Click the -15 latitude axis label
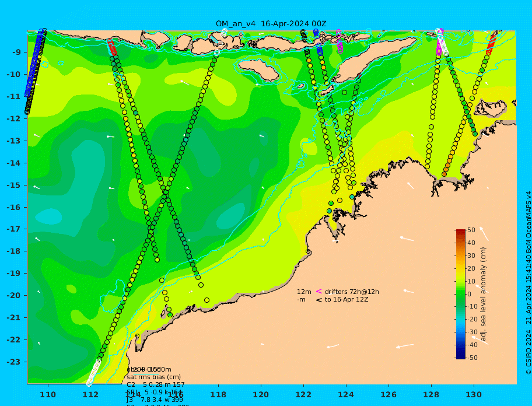The width and height of the screenshot is (532, 406). point(13,185)
